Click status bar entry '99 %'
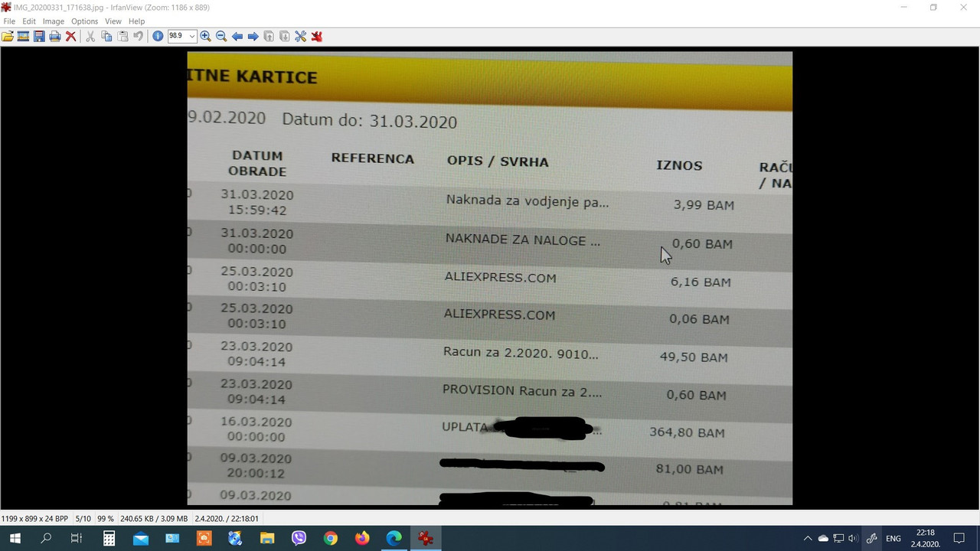The height and width of the screenshot is (551, 980). pyautogui.click(x=105, y=518)
